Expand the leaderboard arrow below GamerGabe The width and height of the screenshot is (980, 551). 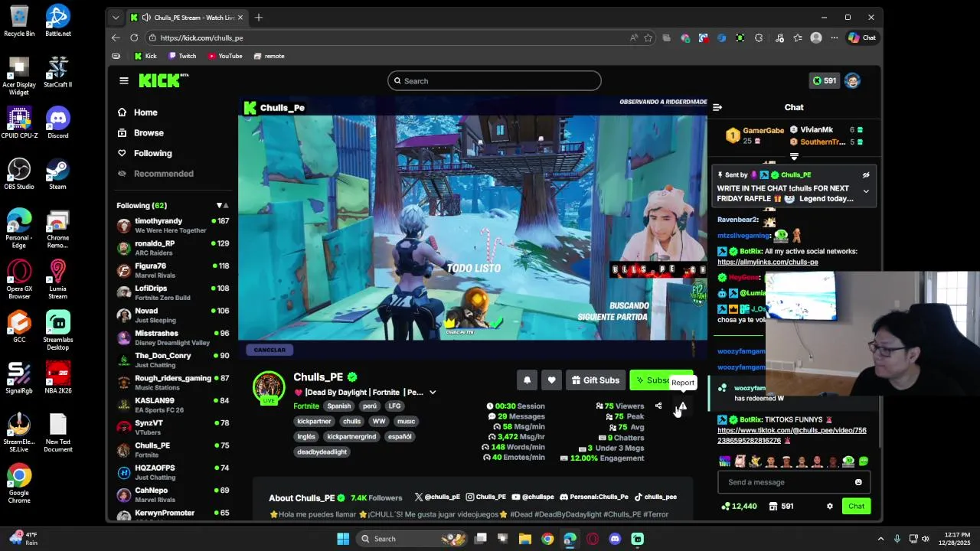[x=794, y=156]
